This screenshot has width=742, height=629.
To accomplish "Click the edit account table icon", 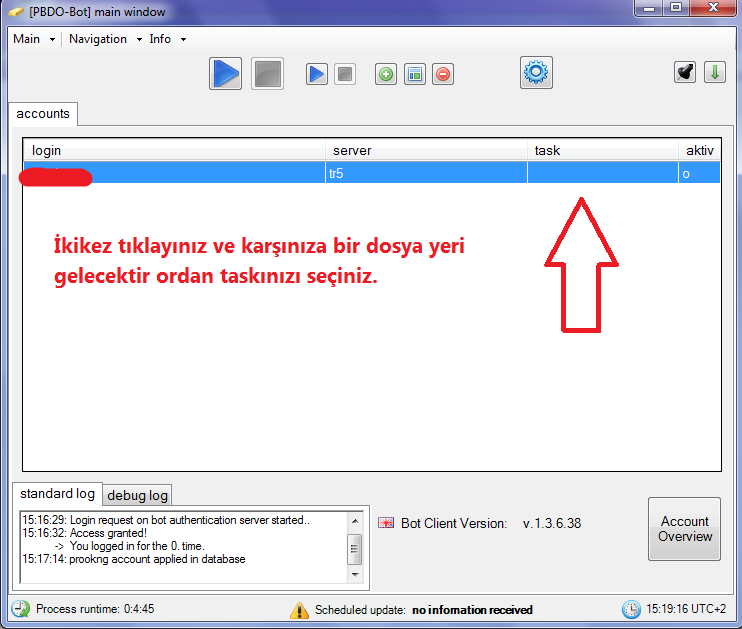I will pyautogui.click(x=415, y=74).
